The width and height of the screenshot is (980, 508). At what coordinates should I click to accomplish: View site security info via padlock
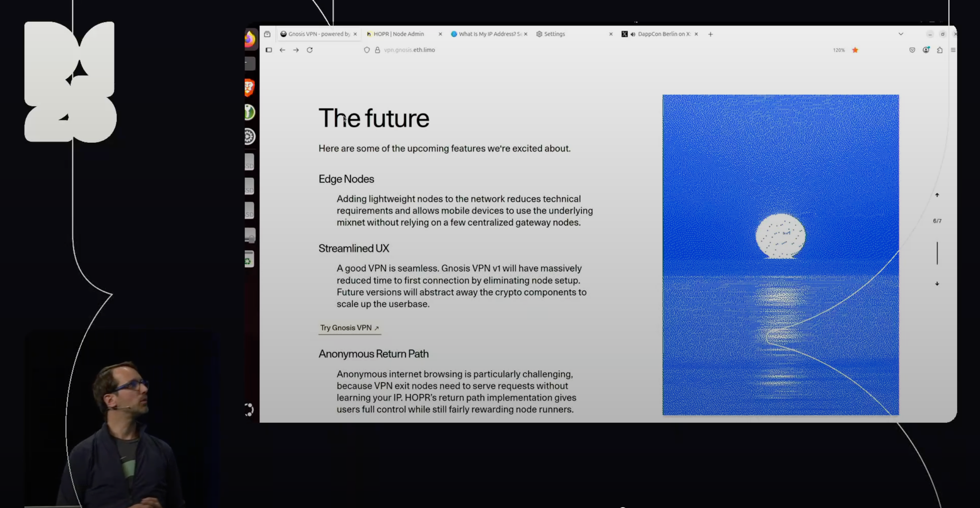(377, 50)
